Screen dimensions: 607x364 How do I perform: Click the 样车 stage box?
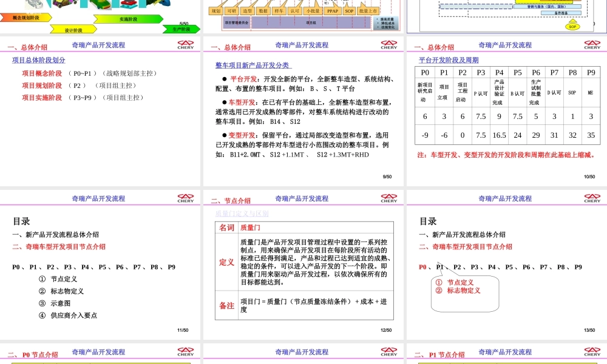(279, 11)
